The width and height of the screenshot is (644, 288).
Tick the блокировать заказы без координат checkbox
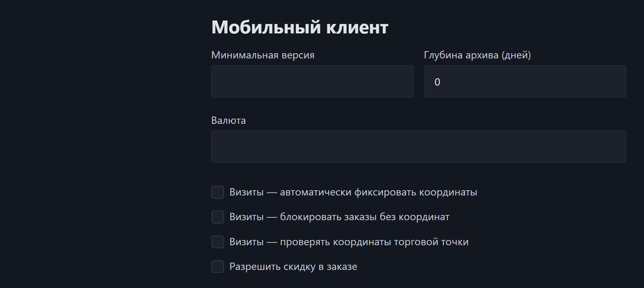pos(218,217)
